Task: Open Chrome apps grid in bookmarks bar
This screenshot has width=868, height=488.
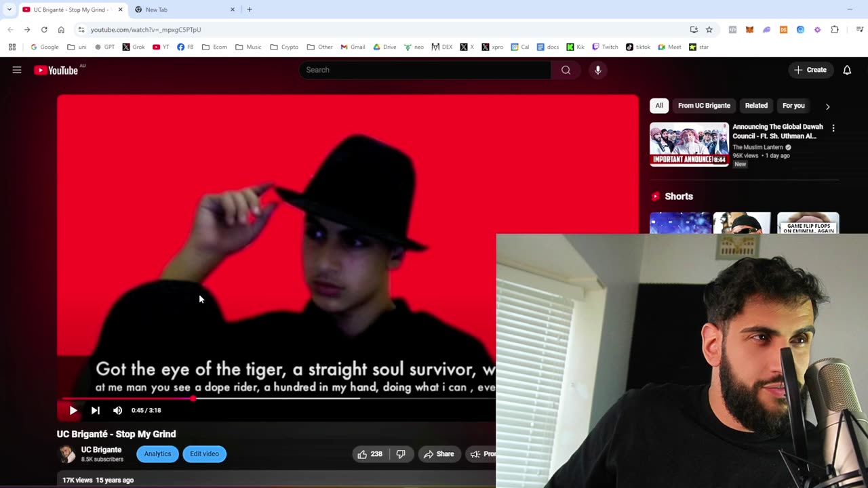Action: pyautogui.click(x=12, y=47)
